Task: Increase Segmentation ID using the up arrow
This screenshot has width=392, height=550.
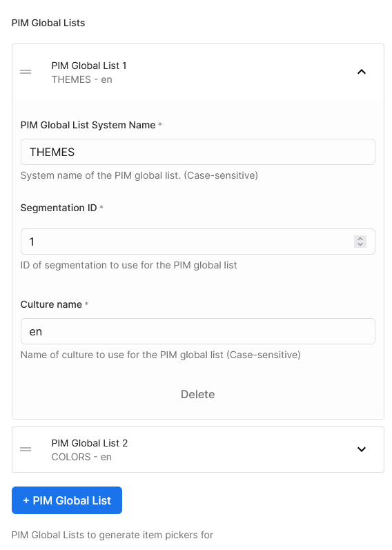Action: point(360,239)
